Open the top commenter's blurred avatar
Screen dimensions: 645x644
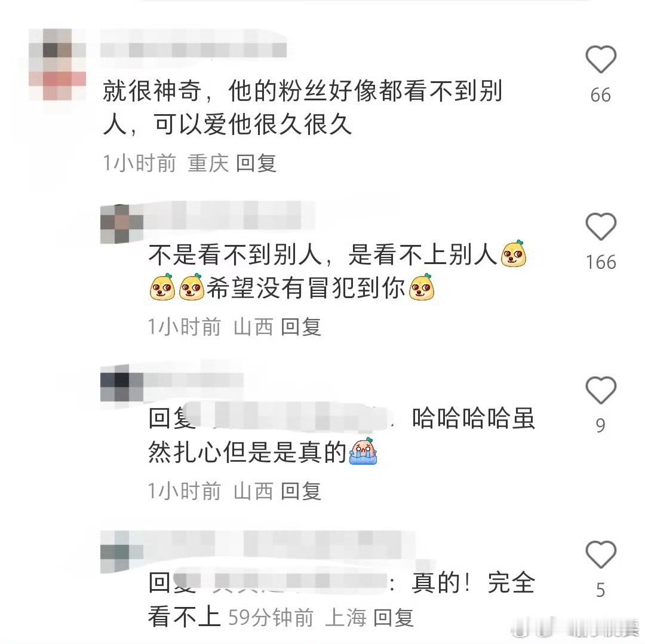coord(57,64)
